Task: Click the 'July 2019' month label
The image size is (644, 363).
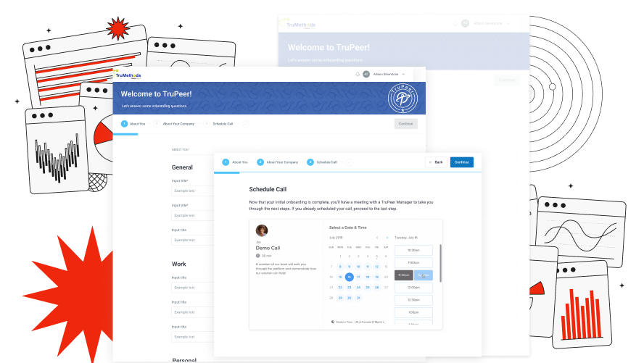Action: 336,238
